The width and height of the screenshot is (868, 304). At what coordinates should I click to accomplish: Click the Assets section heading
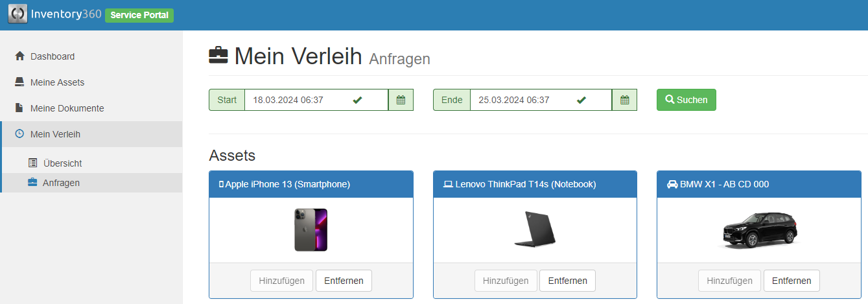click(232, 156)
